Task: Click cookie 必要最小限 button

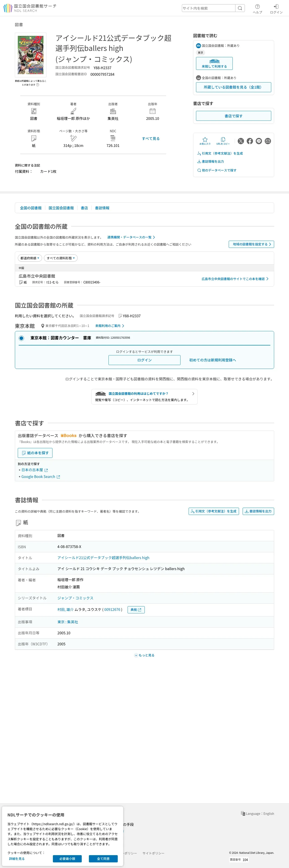Action: (67, 859)
